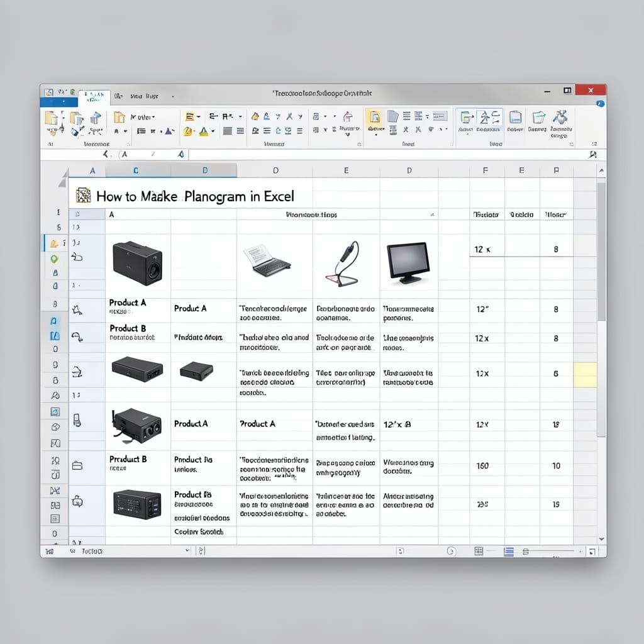The width and height of the screenshot is (644, 644).
Task: Open the quick access dropdown after tabs
Action: (x=173, y=96)
